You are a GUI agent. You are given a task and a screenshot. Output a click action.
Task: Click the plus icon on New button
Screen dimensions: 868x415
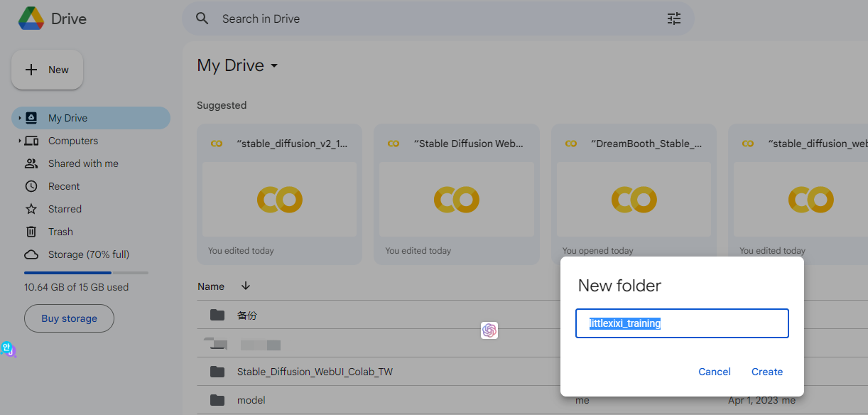pos(31,70)
